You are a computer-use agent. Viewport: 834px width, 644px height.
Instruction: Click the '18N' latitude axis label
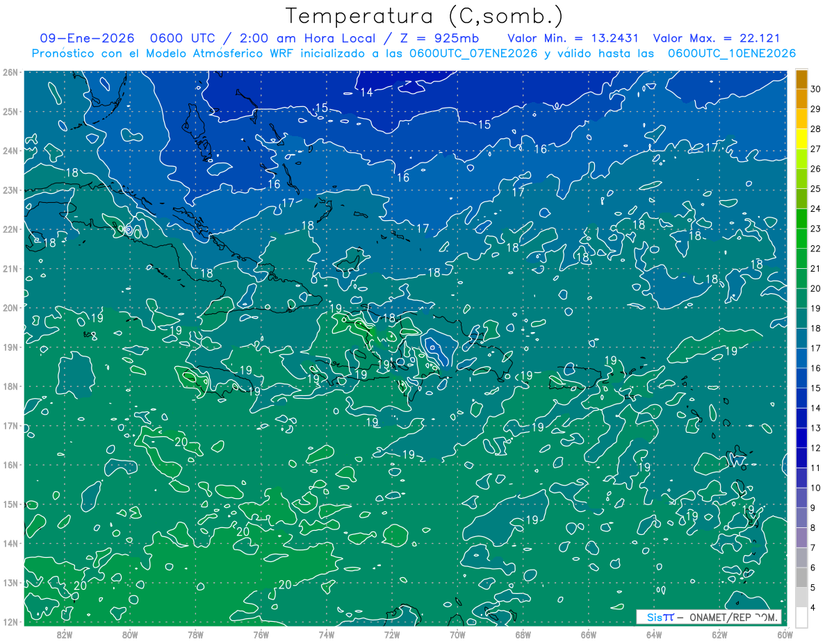(x=10, y=386)
